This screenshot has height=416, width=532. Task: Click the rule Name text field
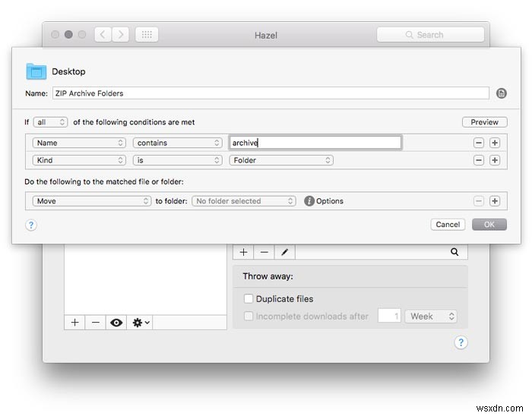tap(271, 93)
